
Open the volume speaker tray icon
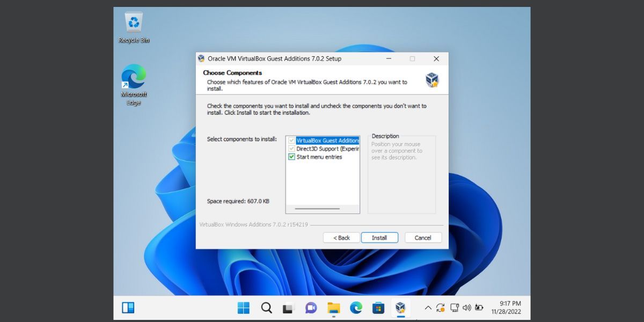click(x=466, y=308)
